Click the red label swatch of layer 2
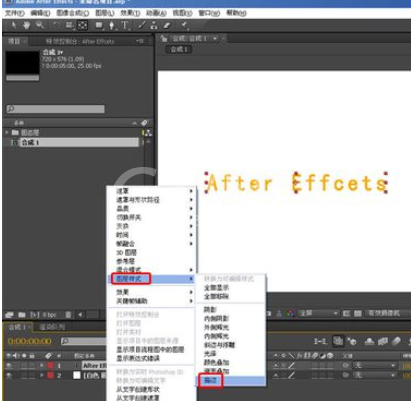This screenshot has height=401, width=411. tap(50, 375)
